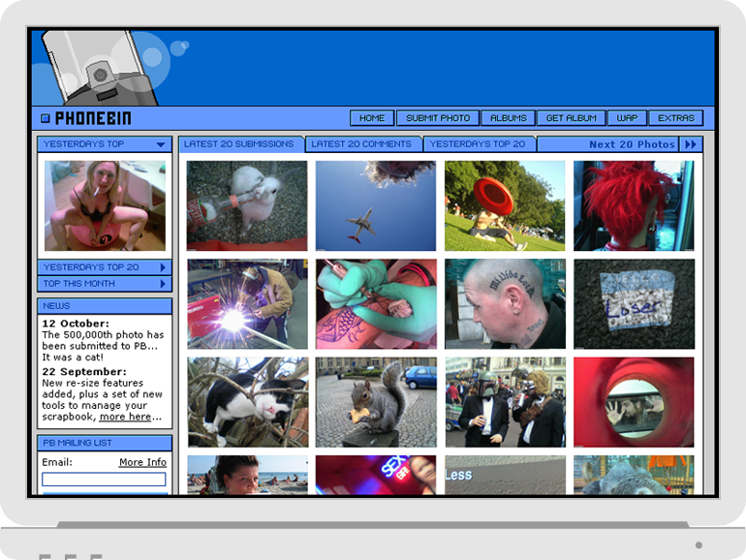Open the red mohawk hair photo
Image resolution: width=746 pixels, height=560 pixels.
[x=634, y=205]
